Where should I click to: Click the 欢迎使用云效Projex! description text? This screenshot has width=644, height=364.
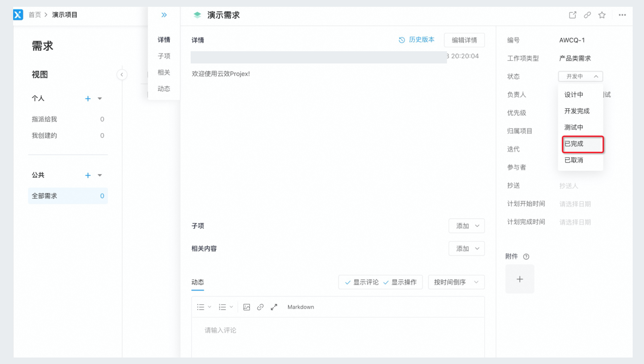click(x=221, y=74)
